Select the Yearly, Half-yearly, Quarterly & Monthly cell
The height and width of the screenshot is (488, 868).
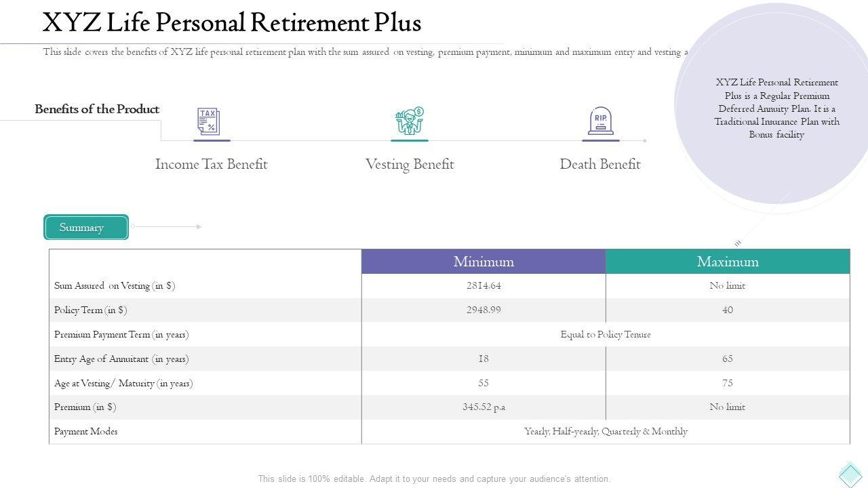click(606, 432)
